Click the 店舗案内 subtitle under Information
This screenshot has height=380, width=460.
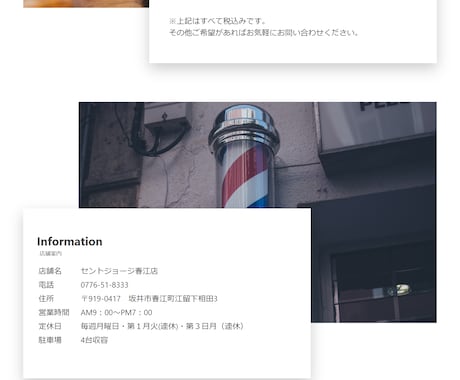pyautogui.click(x=51, y=253)
